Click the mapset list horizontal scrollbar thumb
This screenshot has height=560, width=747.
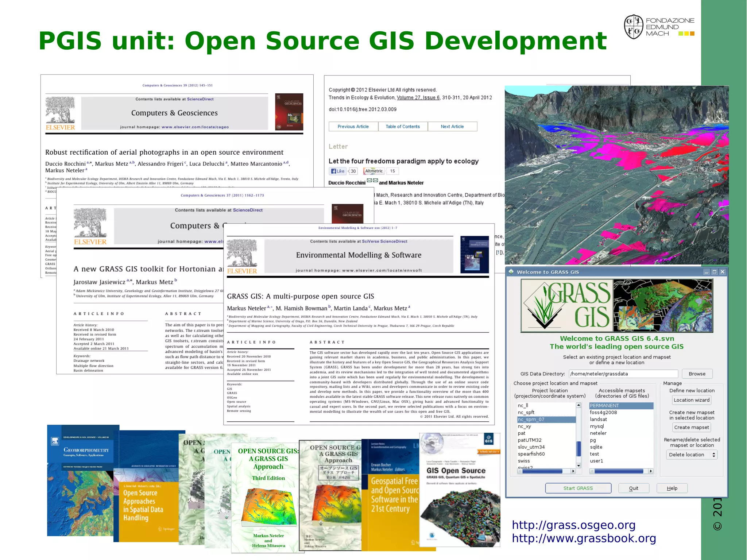coord(619,471)
